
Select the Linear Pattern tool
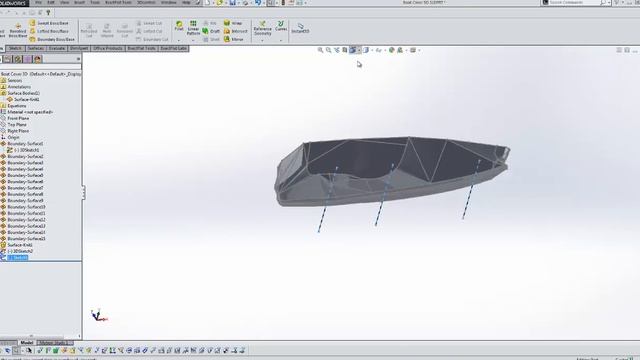click(x=193, y=28)
